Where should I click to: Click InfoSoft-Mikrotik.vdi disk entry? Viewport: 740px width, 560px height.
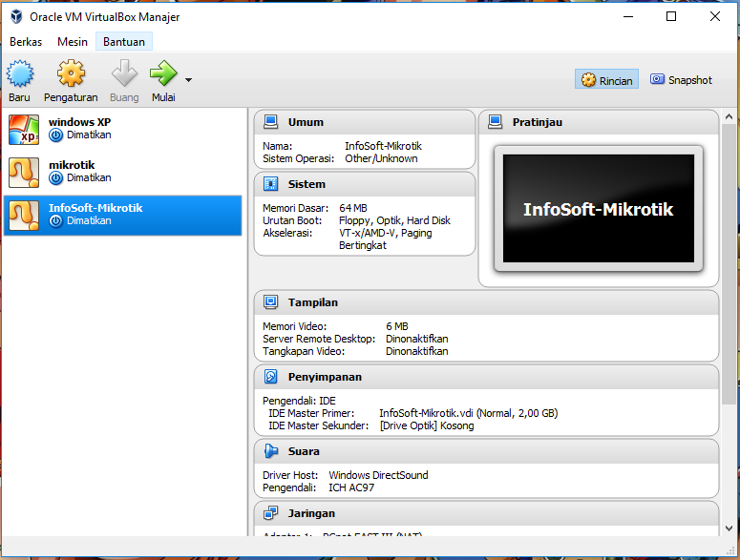pos(468,413)
